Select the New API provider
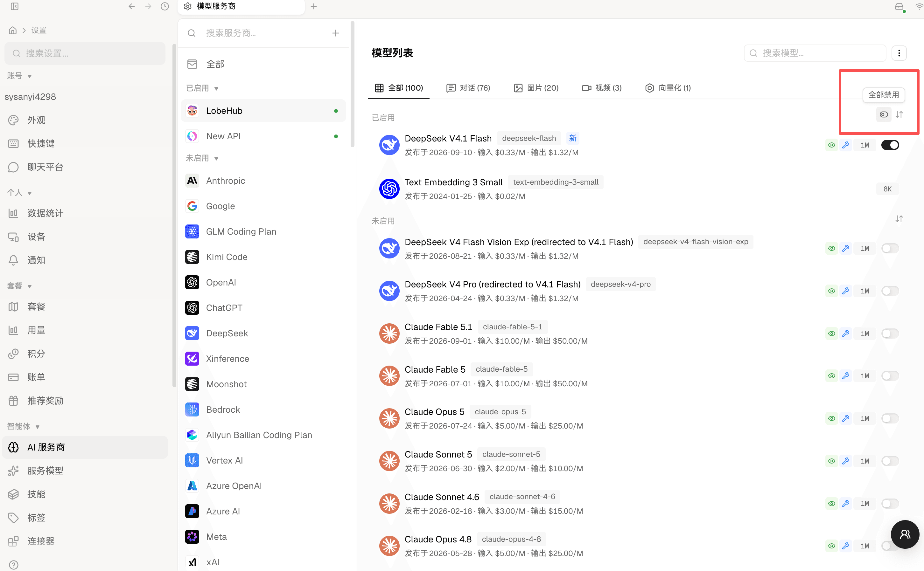 [263, 136]
